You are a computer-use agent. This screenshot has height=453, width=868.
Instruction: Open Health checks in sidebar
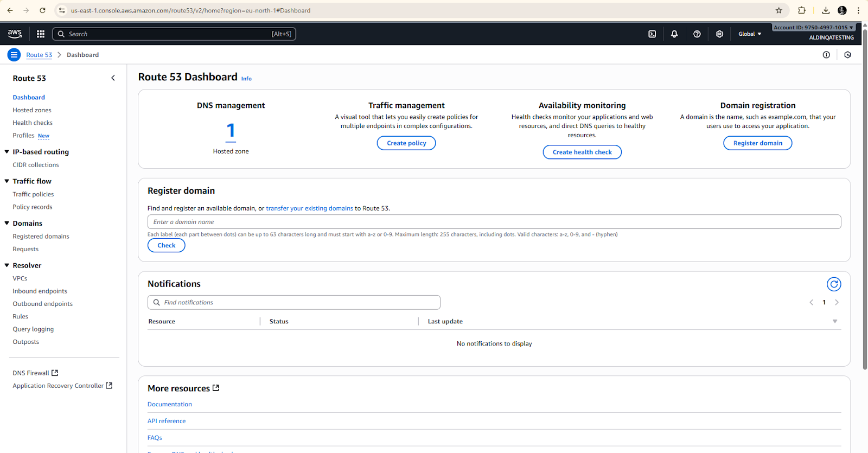tap(33, 123)
